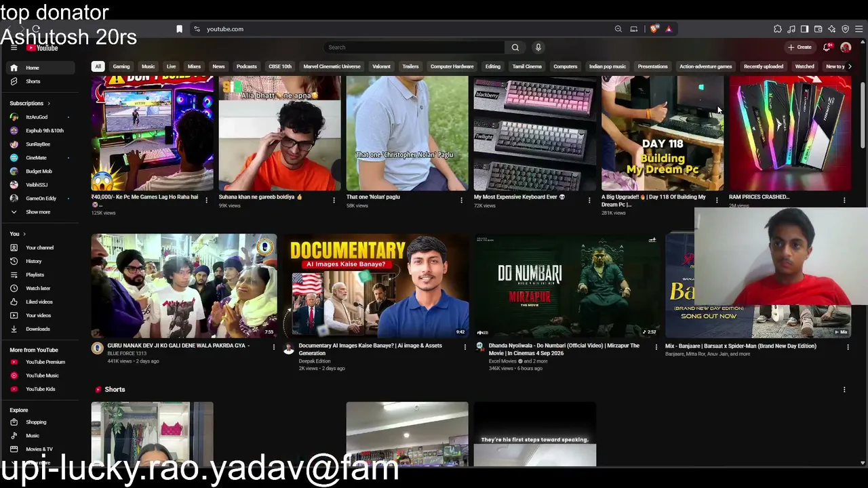Expand Show more subscriptions

coord(41,212)
